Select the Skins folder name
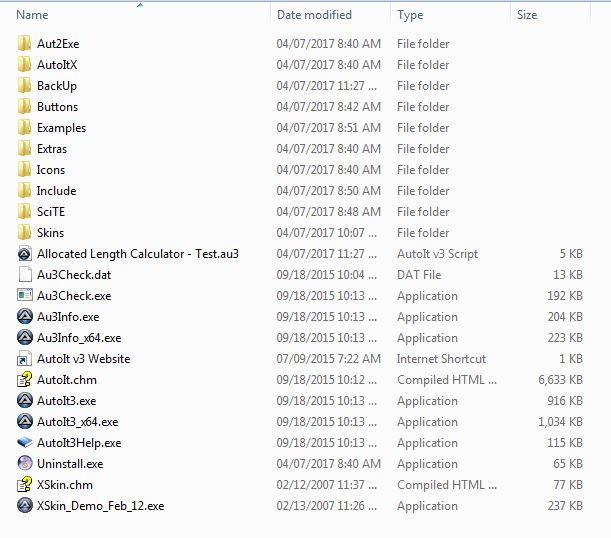 coord(51,233)
